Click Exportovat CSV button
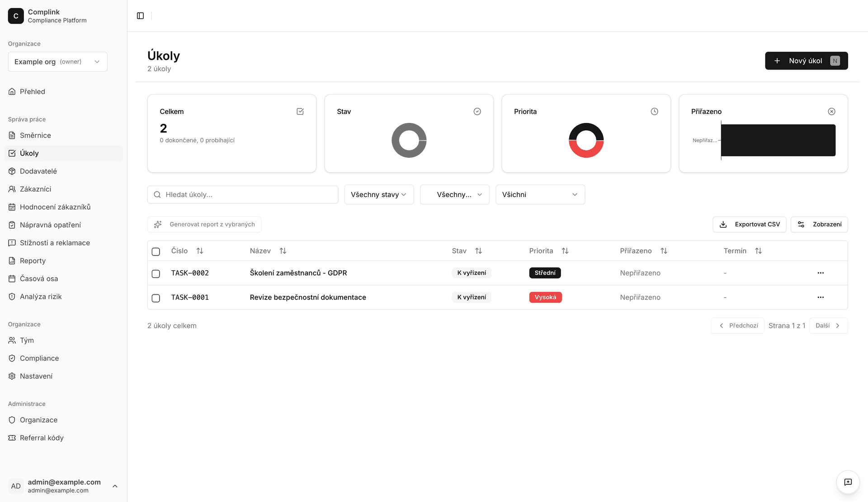Screen dimensions: 868x502 tap(750, 225)
